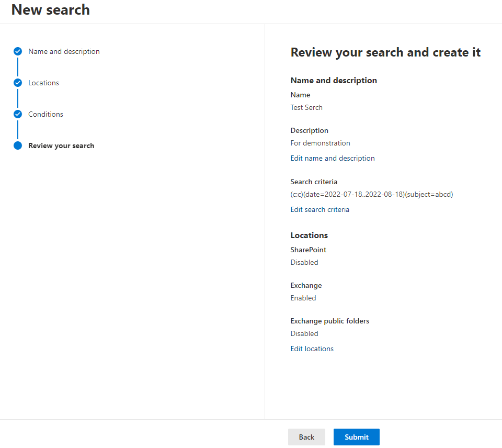Select the filled circle beside Review your search
The width and height of the screenshot is (502, 448).
click(17, 145)
